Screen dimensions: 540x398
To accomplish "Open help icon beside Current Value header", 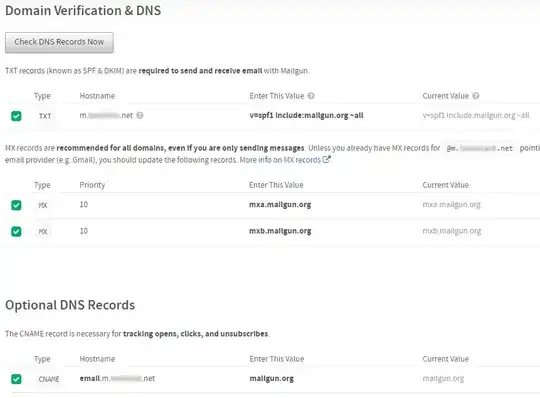I will point(476,96).
